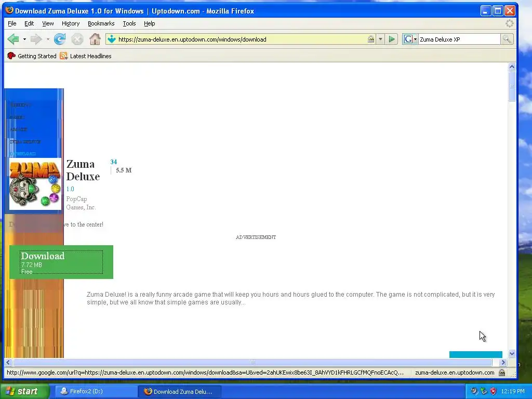Click the version 1.0 link
The image size is (532, 399).
coord(70,189)
